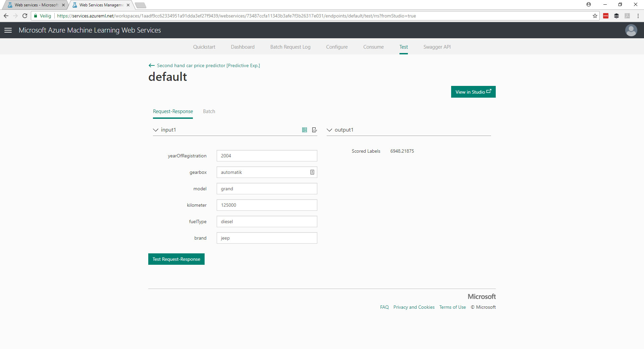644x349 pixels.
Task: Open the hamburger navigation menu
Action: [x=8, y=30]
